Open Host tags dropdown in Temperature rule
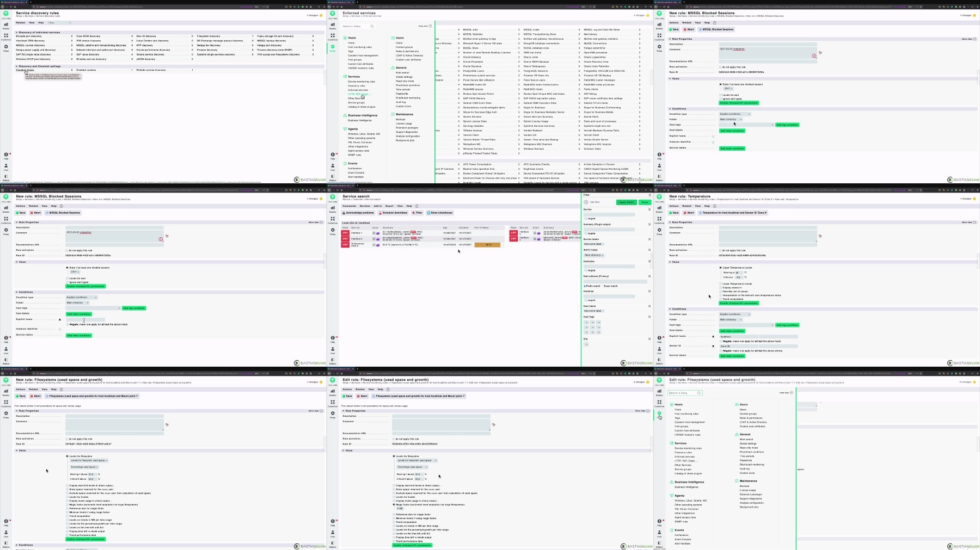This screenshot has height=550, width=980. click(x=746, y=325)
